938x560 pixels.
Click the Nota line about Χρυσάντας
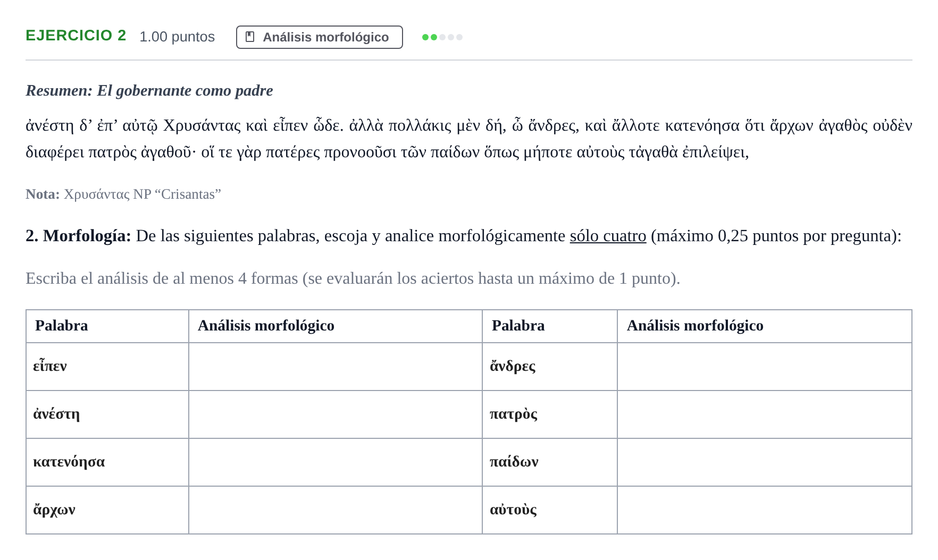coord(123,194)
